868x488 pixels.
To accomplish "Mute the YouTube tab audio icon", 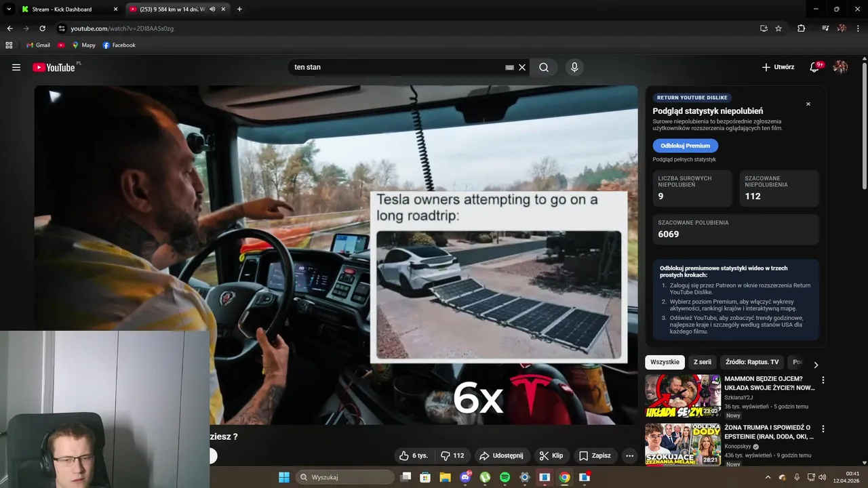I will tap(212, 9).
